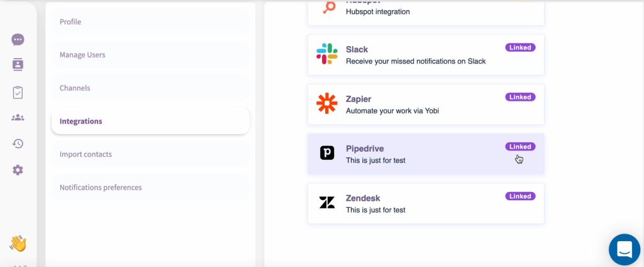Screen dimensions: 644x267
Task: Open the team members sidebar icon
Action: [18, 118]
